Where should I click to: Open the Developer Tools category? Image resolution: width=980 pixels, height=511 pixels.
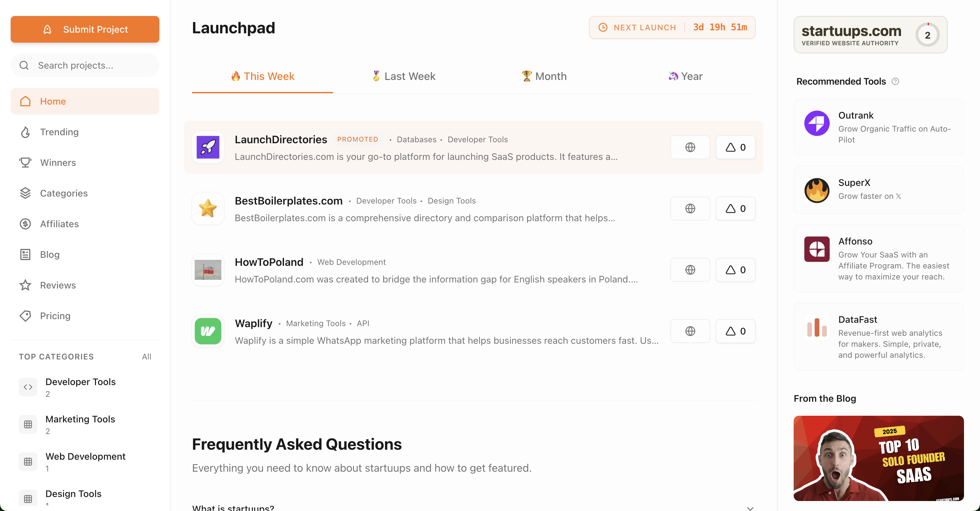80,382
